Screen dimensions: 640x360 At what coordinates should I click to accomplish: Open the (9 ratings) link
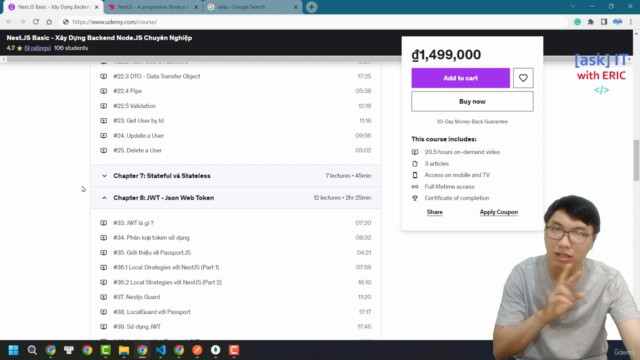pyautogui.click(x=38, y=48)
